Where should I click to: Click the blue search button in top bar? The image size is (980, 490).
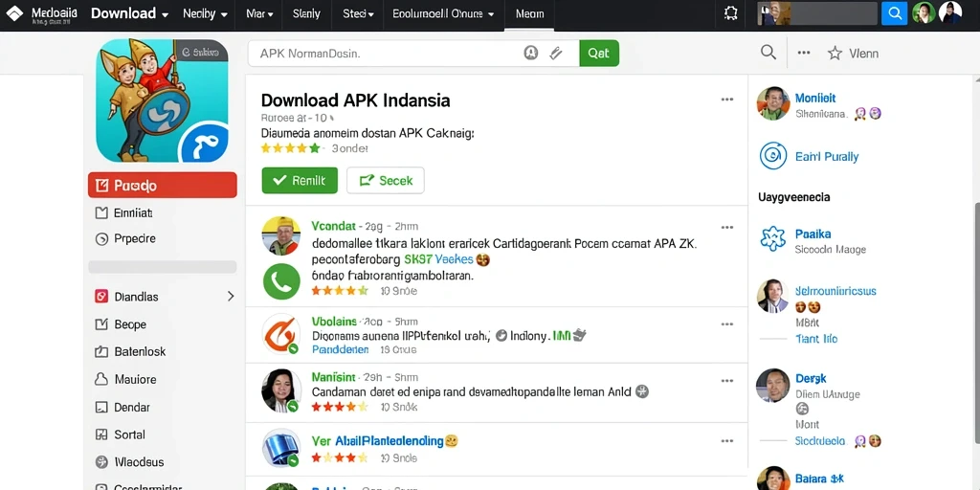(x=895, y=13)
